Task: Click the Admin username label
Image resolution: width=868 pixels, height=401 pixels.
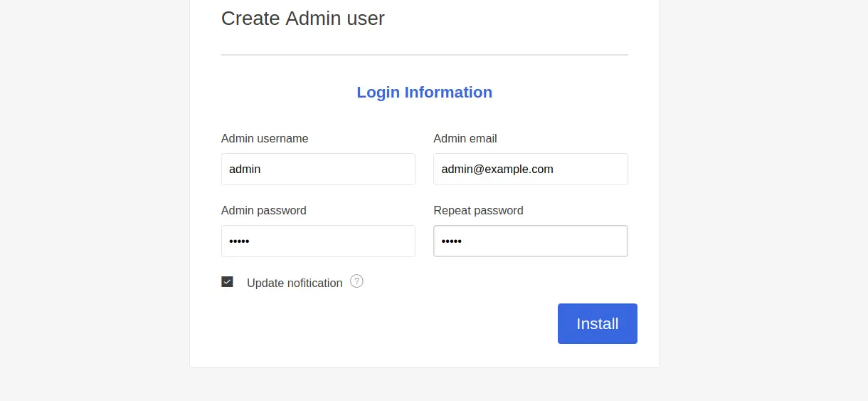Action: click(x=265, y=138)
